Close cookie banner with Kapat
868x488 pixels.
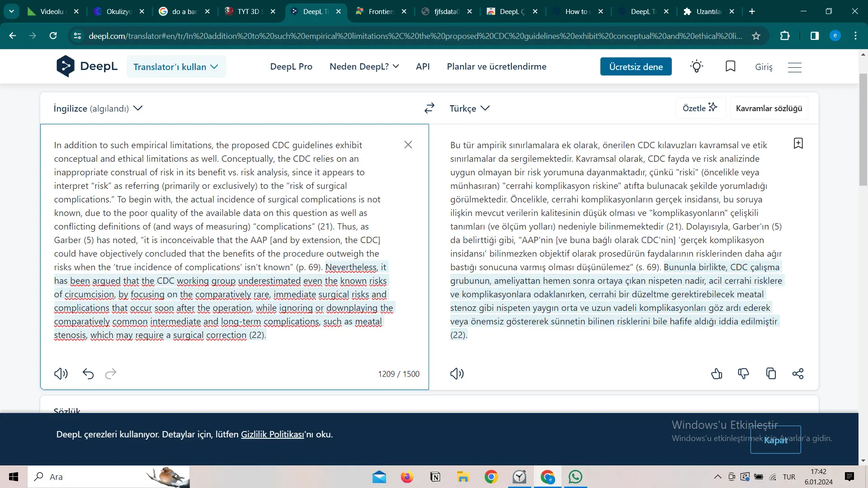(x=775, y=440)
